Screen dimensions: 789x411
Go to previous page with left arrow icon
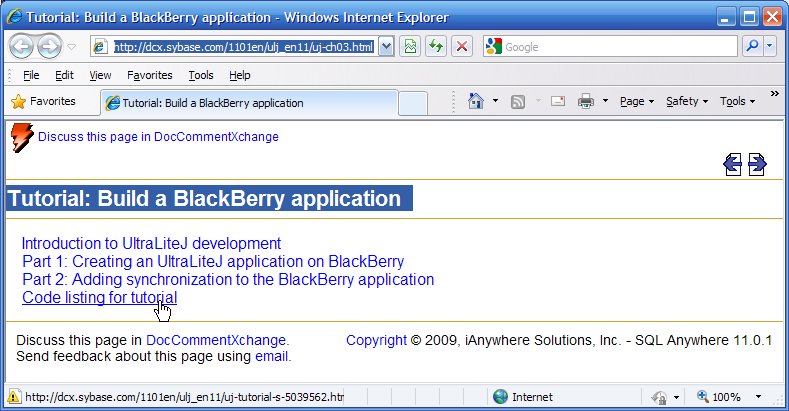click(733, 165)
